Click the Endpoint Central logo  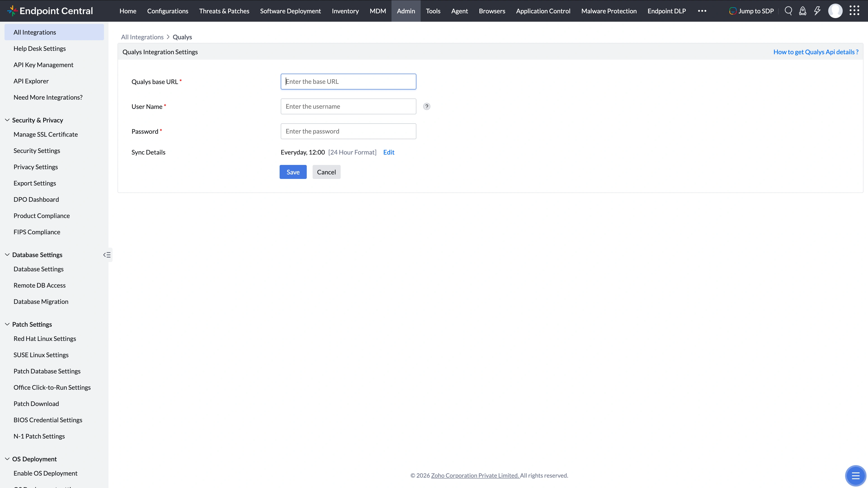click(50, 11)
